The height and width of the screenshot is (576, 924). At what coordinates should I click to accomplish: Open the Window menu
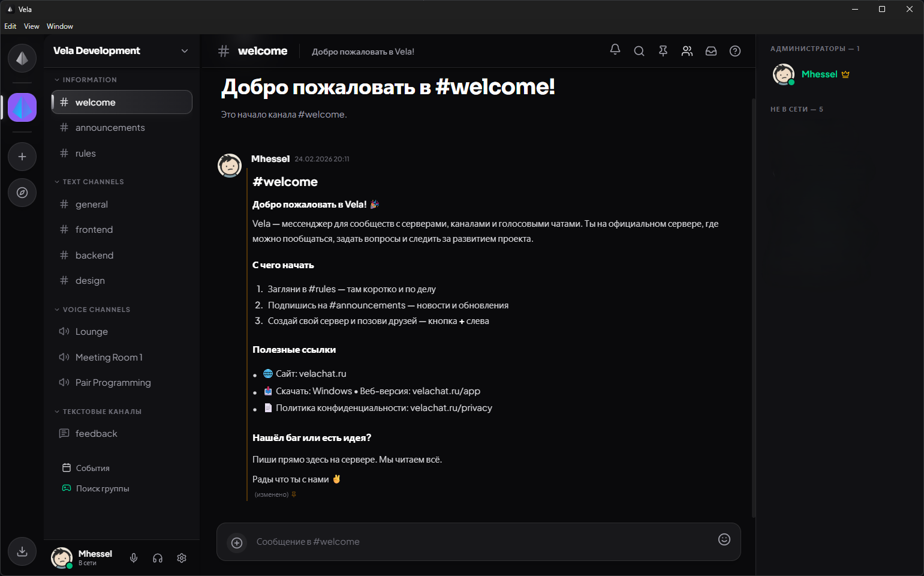(60, 26)
